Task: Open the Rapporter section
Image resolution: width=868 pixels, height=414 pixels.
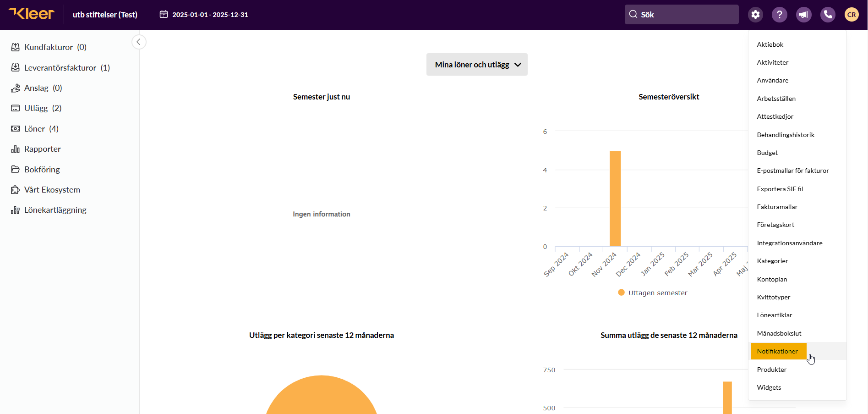Action: [43, 149]
